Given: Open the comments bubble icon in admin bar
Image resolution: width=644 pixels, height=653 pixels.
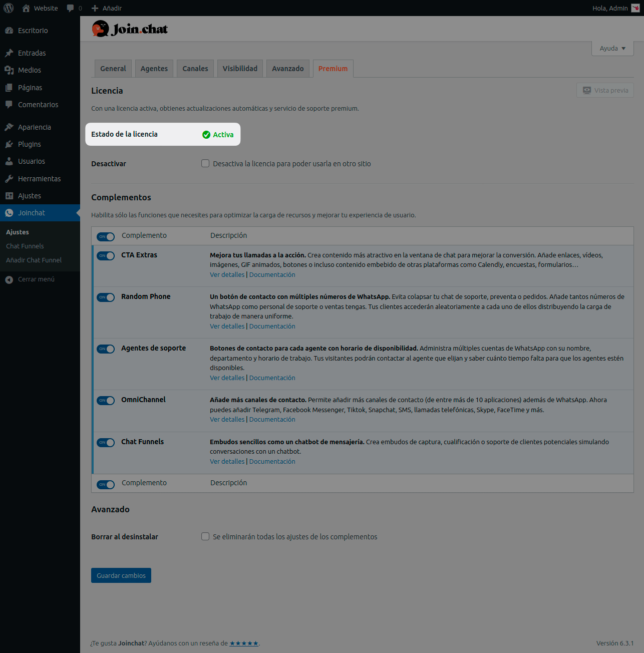Looking at the screenshot, I should click(x=71, y=8).
